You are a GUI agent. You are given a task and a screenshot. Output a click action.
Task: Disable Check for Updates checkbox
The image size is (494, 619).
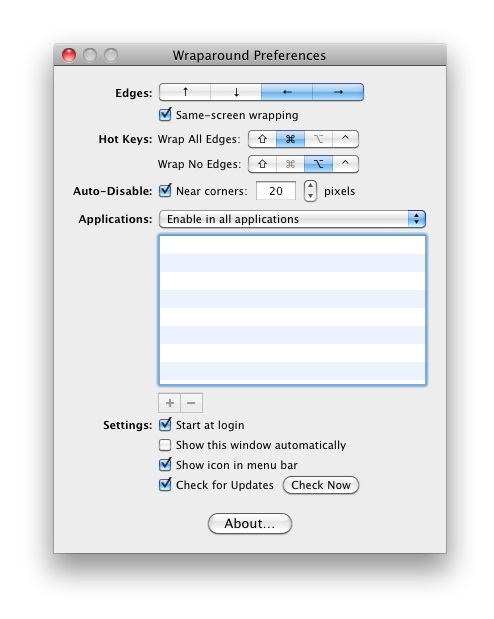[x=165, y=484]
